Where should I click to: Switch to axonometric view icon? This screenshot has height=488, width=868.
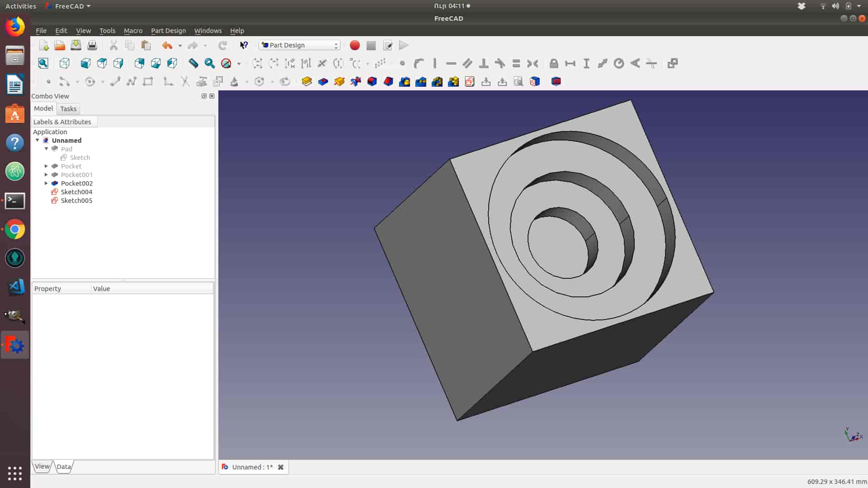[65, 63]
